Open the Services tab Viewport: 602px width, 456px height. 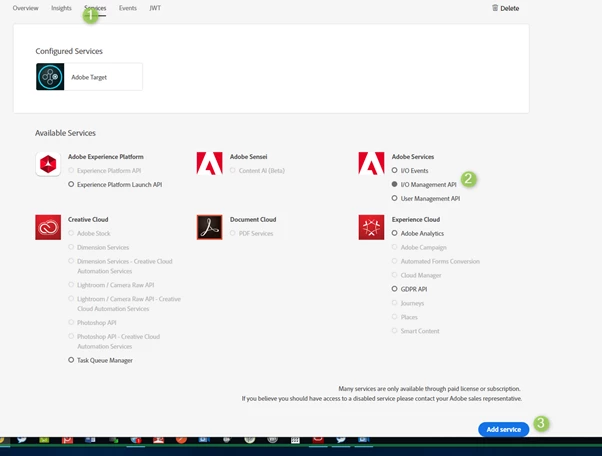pyautogui.click(x=95, y=8)
